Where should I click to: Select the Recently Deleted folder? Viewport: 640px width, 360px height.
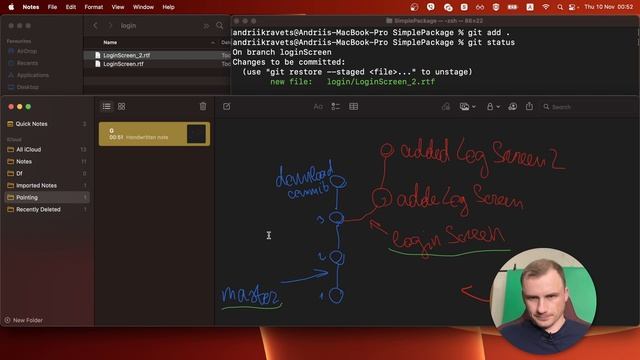coord(47,209)
